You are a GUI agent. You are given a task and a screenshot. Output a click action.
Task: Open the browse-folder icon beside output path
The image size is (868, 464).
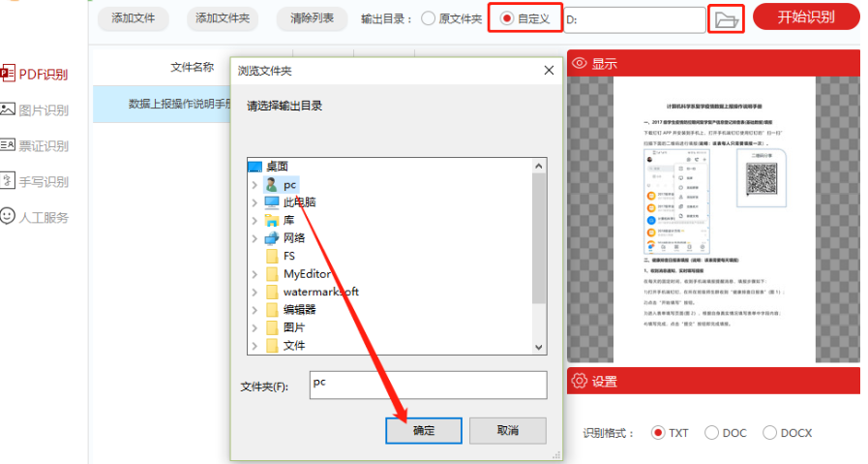(726, 19)
